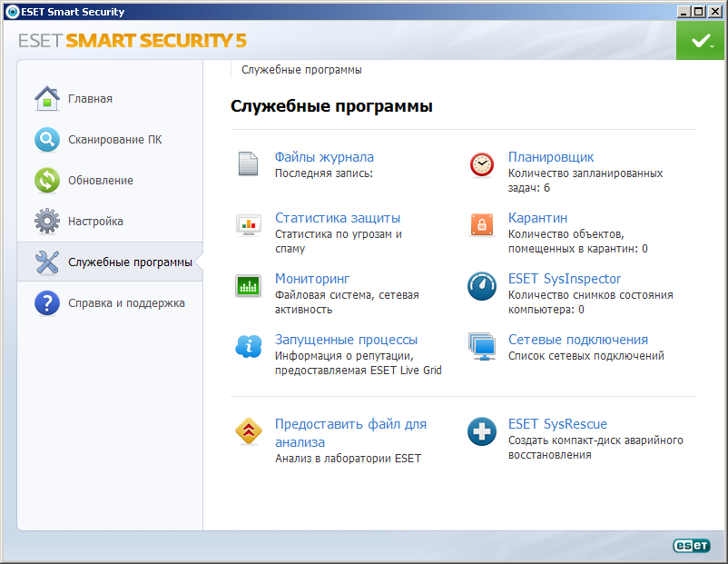This screenshot has height=564, width=728.
Task: Open the Файлы журнала link
Action: (324, 157)
